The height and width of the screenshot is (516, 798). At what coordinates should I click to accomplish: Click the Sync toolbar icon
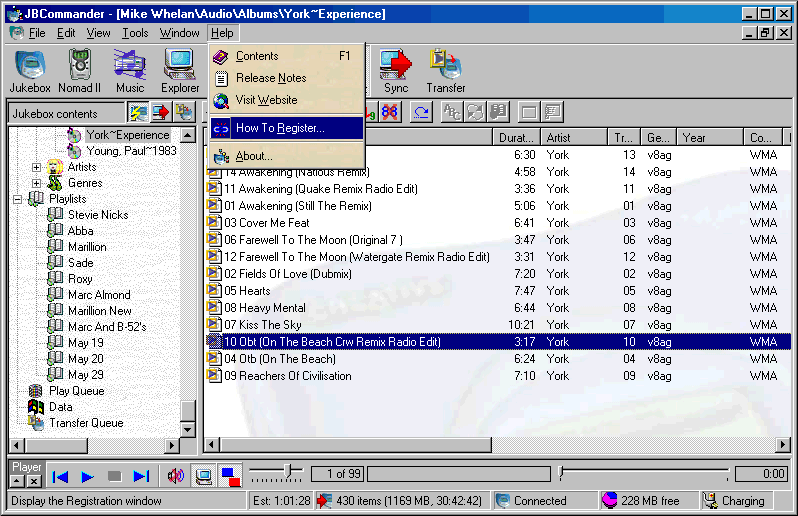click(x=396, y=71)
